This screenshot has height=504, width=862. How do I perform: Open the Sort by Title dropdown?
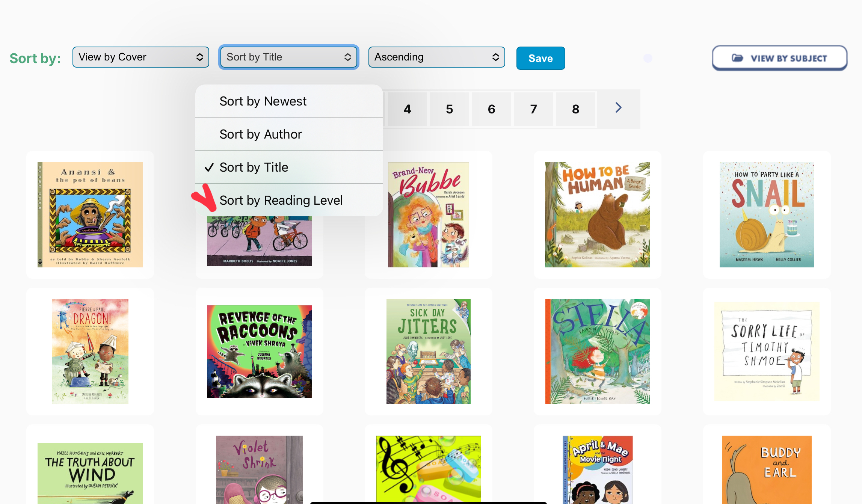pos(288,57)
